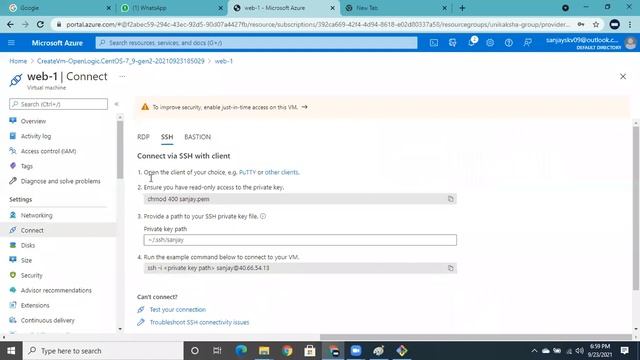Screen dimensions: 640x360
Task: Open the Directories and subscriptions filter icon
Action: (x=453, y=43)
